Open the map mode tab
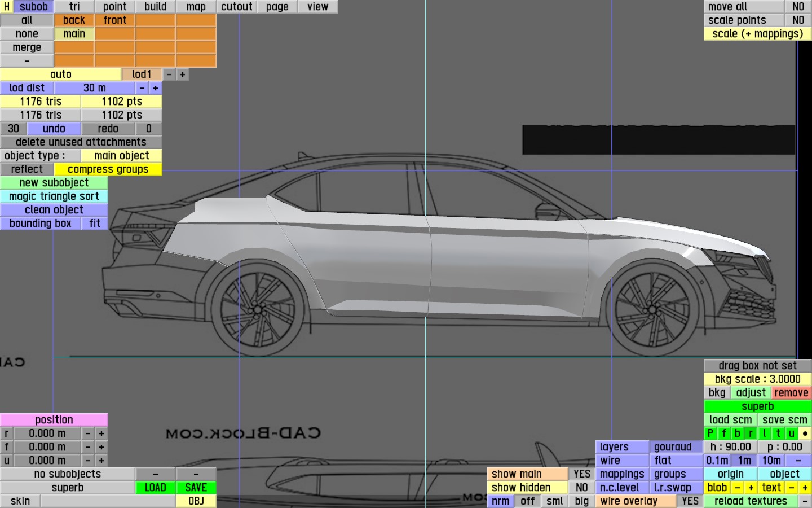Image resolution: width=812 pixels, height=508 pixels. (x=196, y=7)
